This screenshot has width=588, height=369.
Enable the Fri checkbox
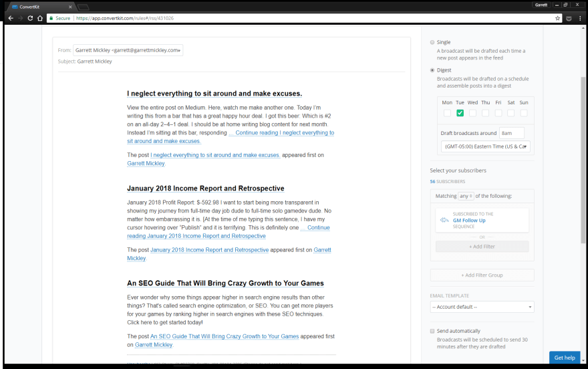[498, 113]
